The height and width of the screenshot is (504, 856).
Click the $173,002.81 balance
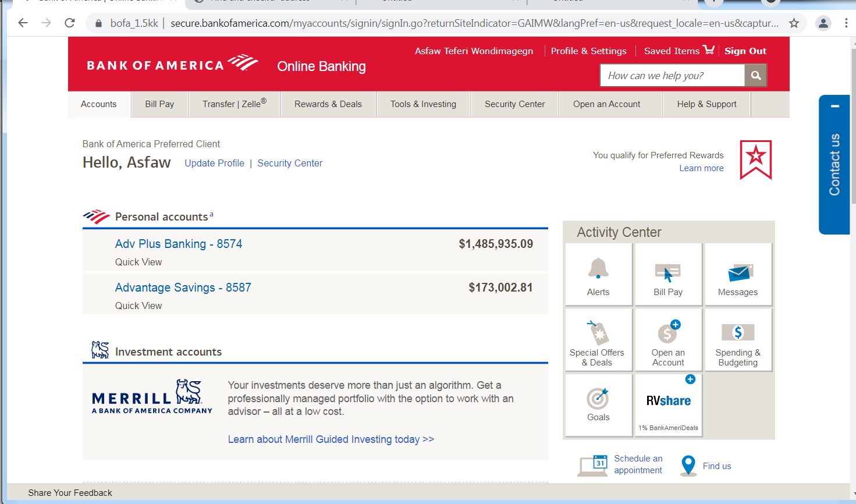coord(500,288)
